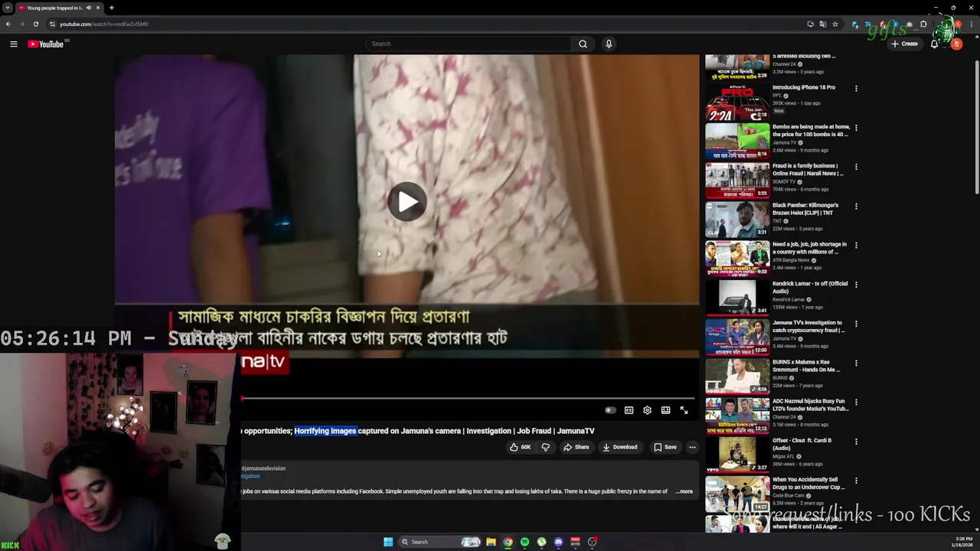Toggle closed captions in the player
Viewport: 980px width, 551px height.
(x=629, y=410)
